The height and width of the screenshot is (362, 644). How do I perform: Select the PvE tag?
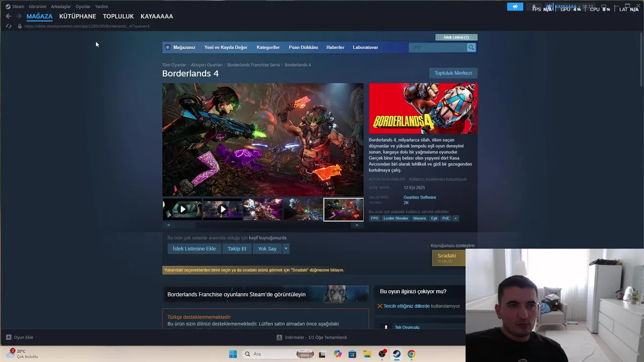click(x=445, y=218)
